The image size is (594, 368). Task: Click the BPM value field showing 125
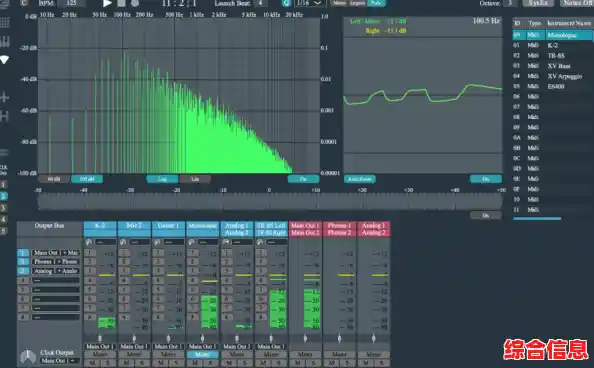(x=72, y=3)
